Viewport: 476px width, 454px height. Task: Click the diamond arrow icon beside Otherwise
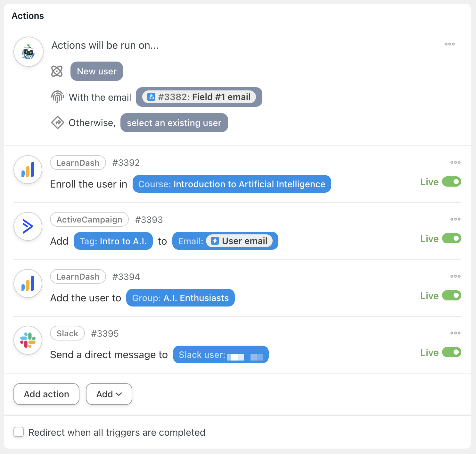(x=58, y=122)
